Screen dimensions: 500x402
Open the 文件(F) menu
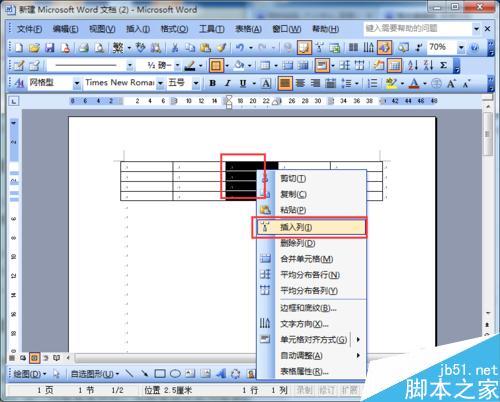coord(29,29)
